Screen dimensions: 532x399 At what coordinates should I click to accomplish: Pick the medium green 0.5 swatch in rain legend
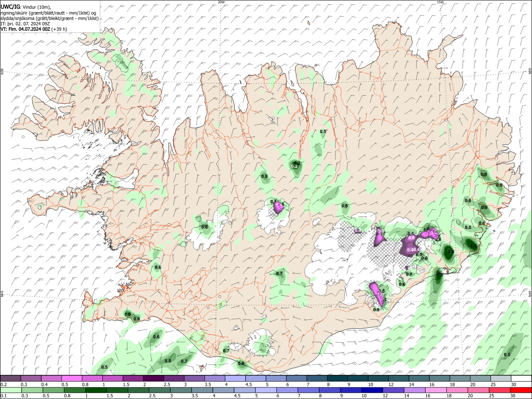pyautogui.click(x=54, y=390)
